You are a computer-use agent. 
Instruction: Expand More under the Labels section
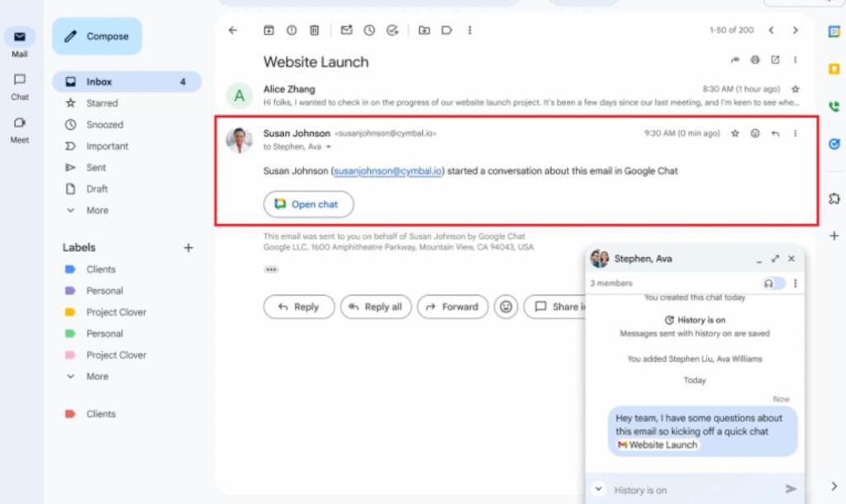(97, 377)
